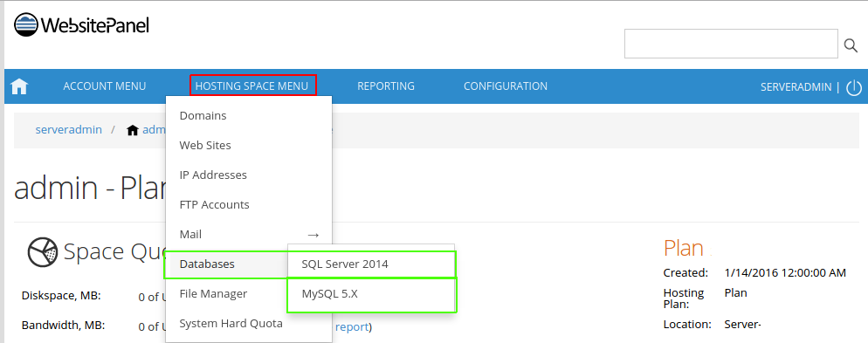Click the Server- location value
Viewport: 868px width, 343px height.
click(743, 325)
